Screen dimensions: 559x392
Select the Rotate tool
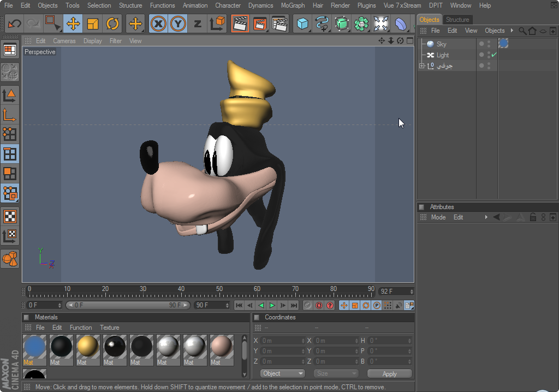point(112,24)
